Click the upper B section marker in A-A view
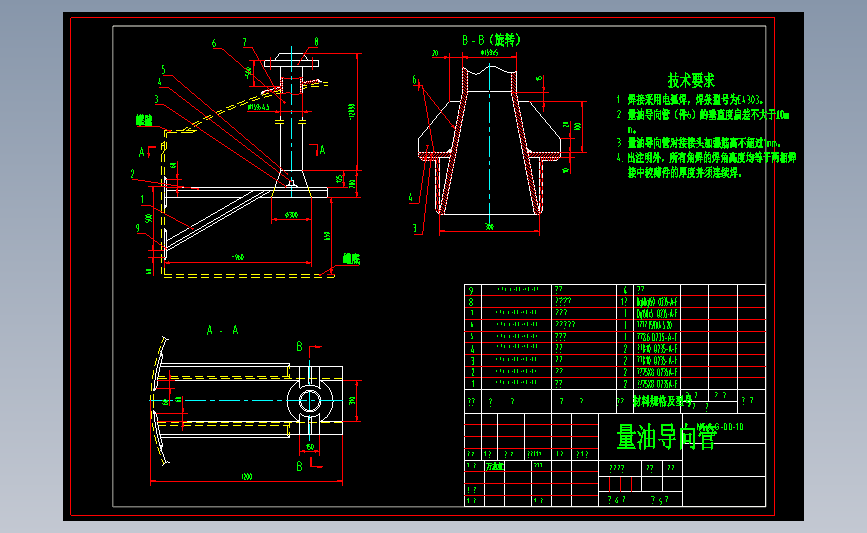867x533 pixels. [x=299, y=347]
